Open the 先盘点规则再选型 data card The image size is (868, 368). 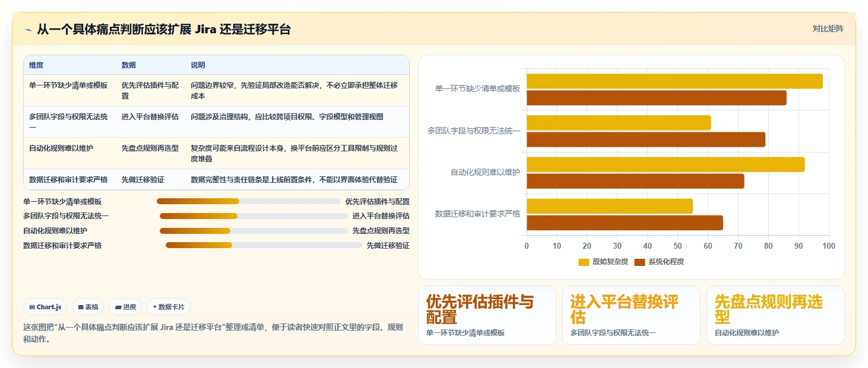click(775, 315)
